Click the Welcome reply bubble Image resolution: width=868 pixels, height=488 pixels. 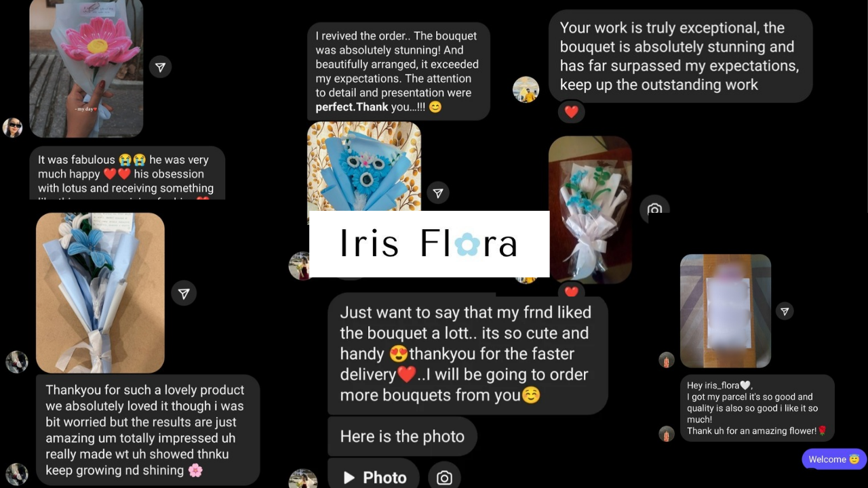pyautogui.click(x=834, y=459)
